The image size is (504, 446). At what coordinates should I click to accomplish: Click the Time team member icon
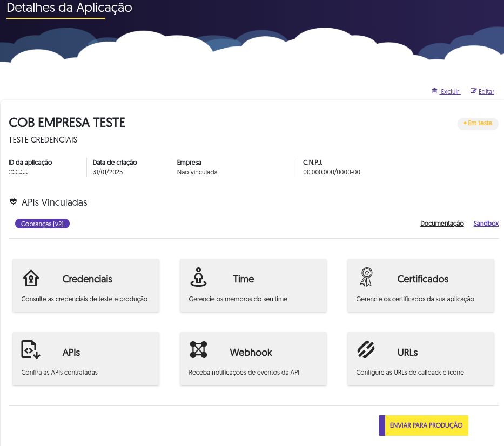coord(198,277)
